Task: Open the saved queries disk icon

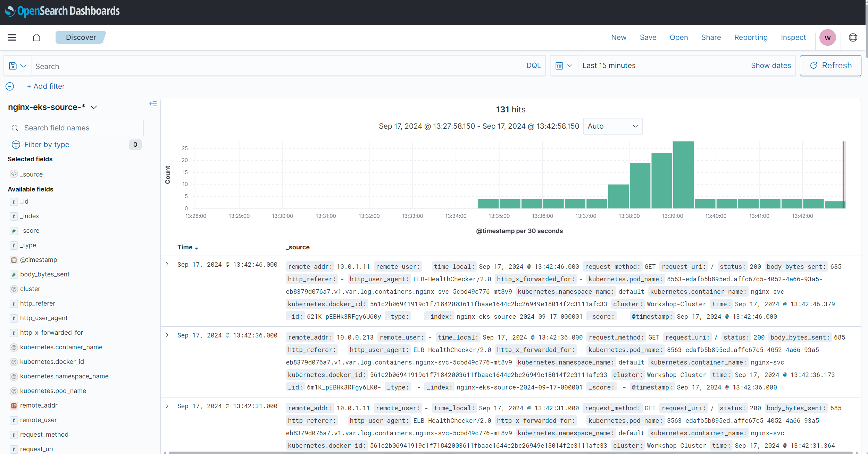Action: 17,66
